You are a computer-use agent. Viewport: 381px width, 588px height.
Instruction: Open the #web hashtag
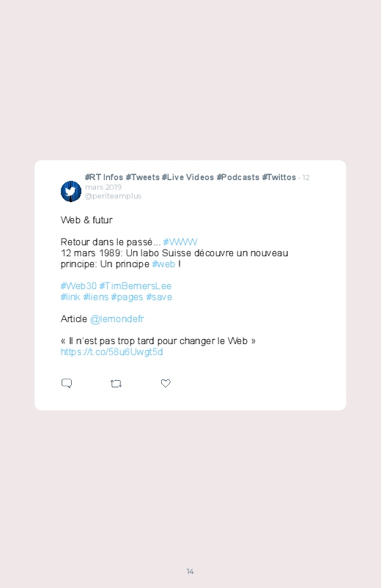click(163, 264)
